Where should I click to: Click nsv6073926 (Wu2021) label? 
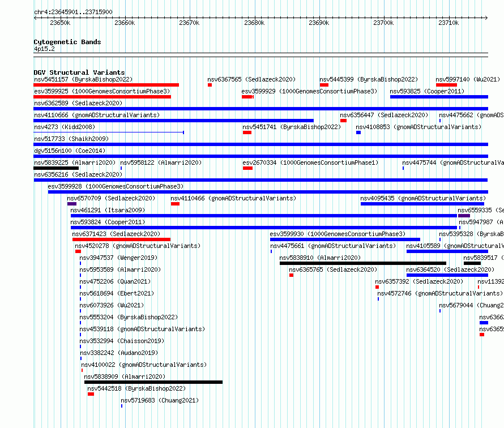112,305
